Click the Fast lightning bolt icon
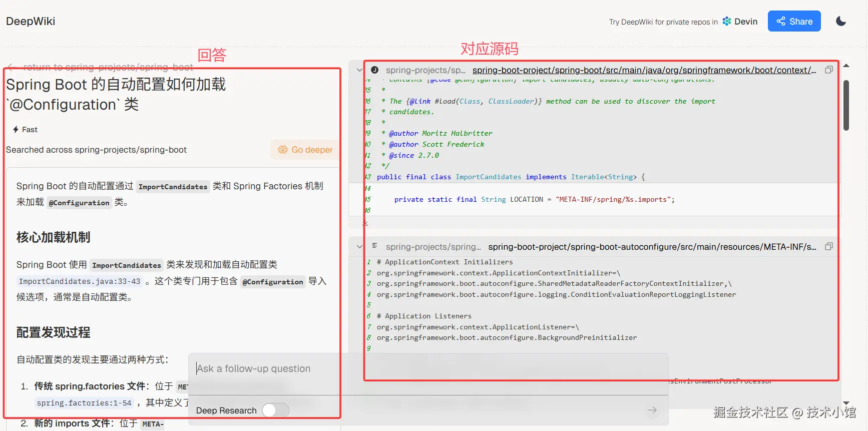The height and width of the screenshot is (431, 868). pos(16,130)
